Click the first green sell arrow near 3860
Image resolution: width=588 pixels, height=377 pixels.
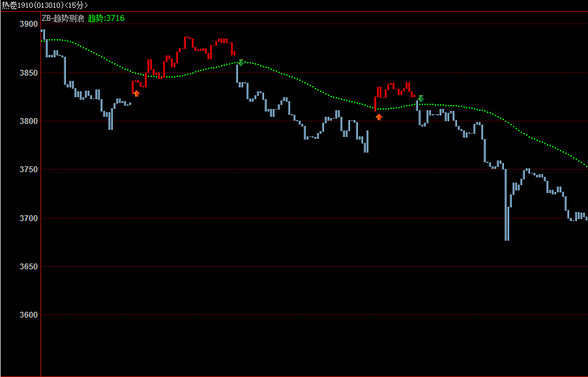point(241,63)
